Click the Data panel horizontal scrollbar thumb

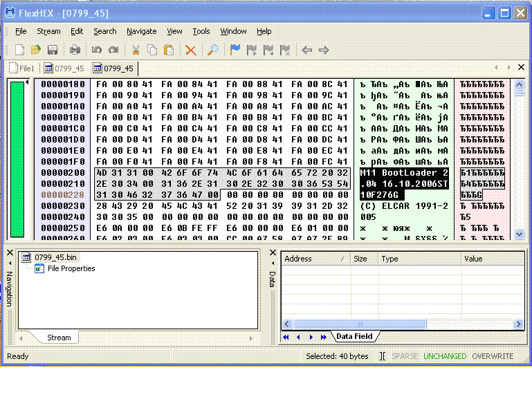[360, 324]
